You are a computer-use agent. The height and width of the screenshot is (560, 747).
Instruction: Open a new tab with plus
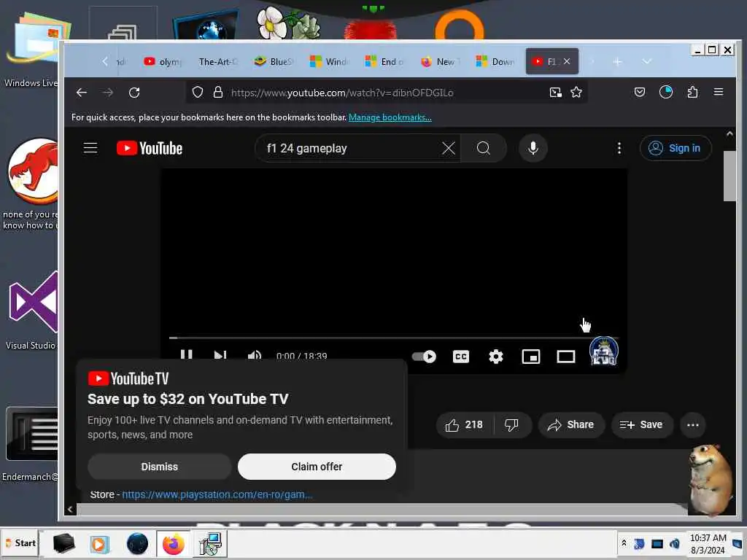[617, 62]
